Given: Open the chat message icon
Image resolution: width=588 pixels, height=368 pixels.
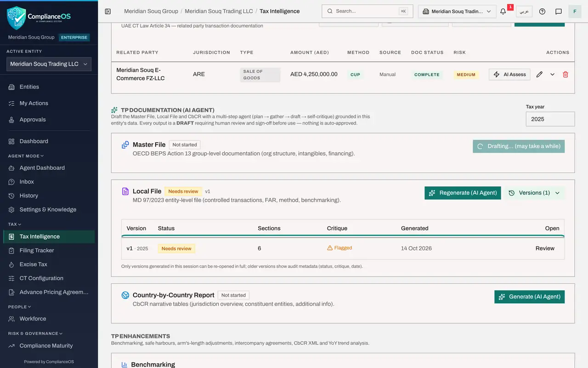Looking at the screenshot, I should pyautogui.click(x=559, y=11).
